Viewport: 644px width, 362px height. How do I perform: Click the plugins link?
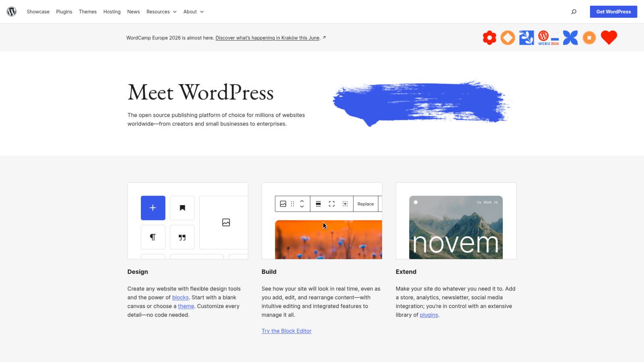click(429, 315)
